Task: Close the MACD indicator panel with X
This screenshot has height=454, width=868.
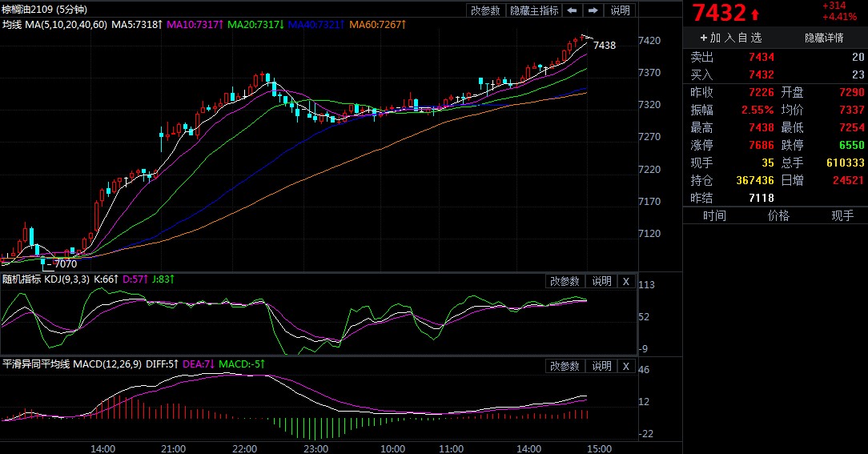Action: 626,366
